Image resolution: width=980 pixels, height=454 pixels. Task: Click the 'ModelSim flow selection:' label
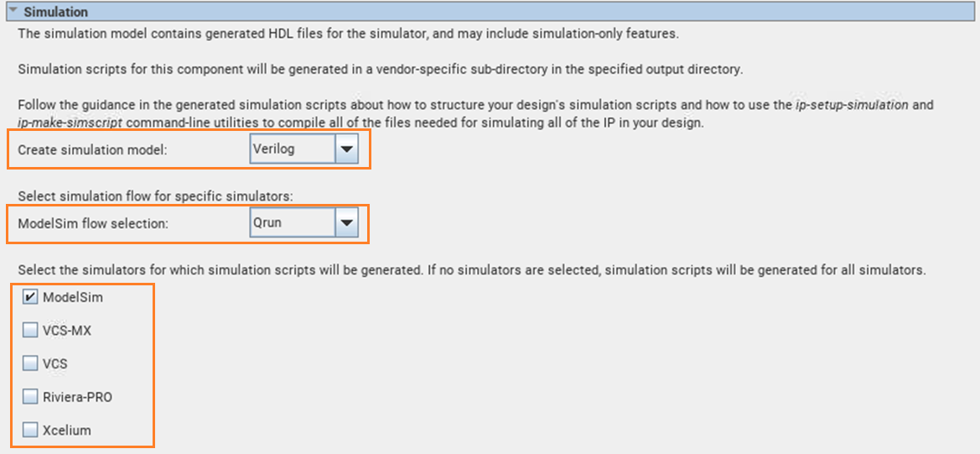tap(93, 223)
